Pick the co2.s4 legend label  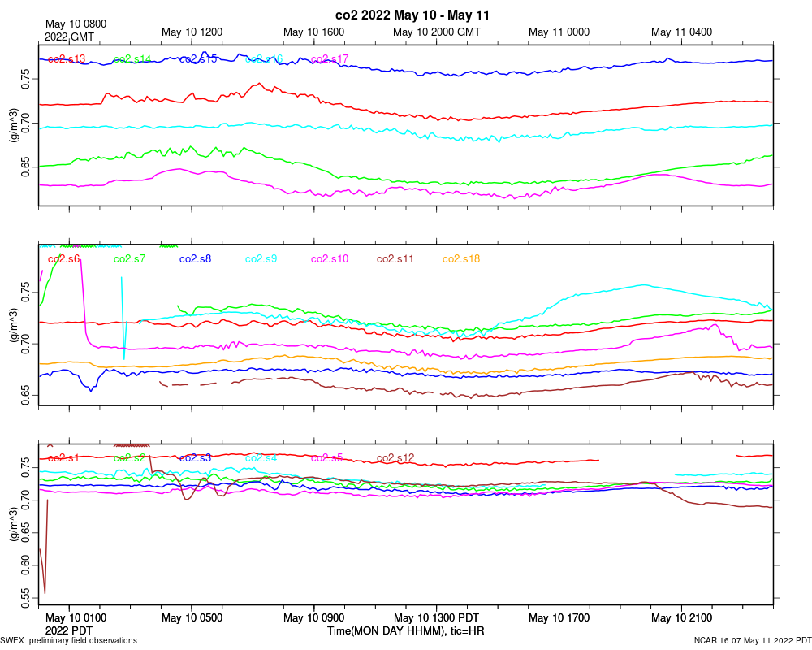pyautogui.click(x=261, y=457)
